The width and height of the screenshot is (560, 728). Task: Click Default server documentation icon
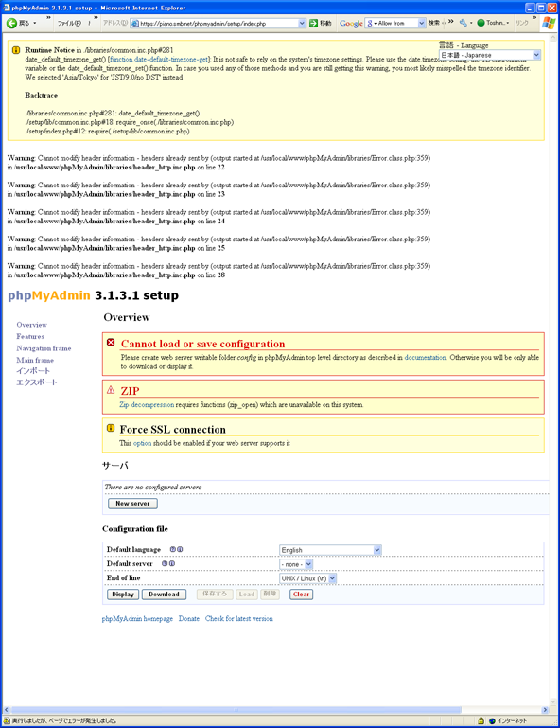[165, 563]
